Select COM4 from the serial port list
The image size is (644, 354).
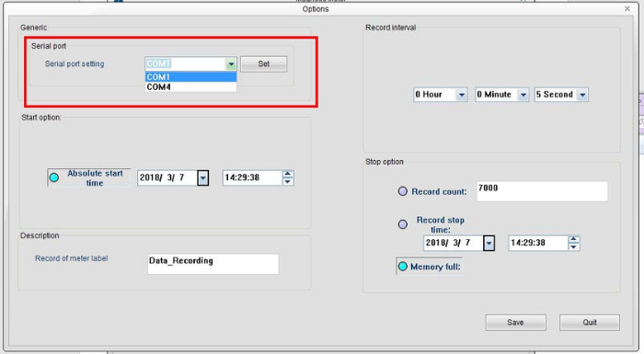tap(191, 87)
